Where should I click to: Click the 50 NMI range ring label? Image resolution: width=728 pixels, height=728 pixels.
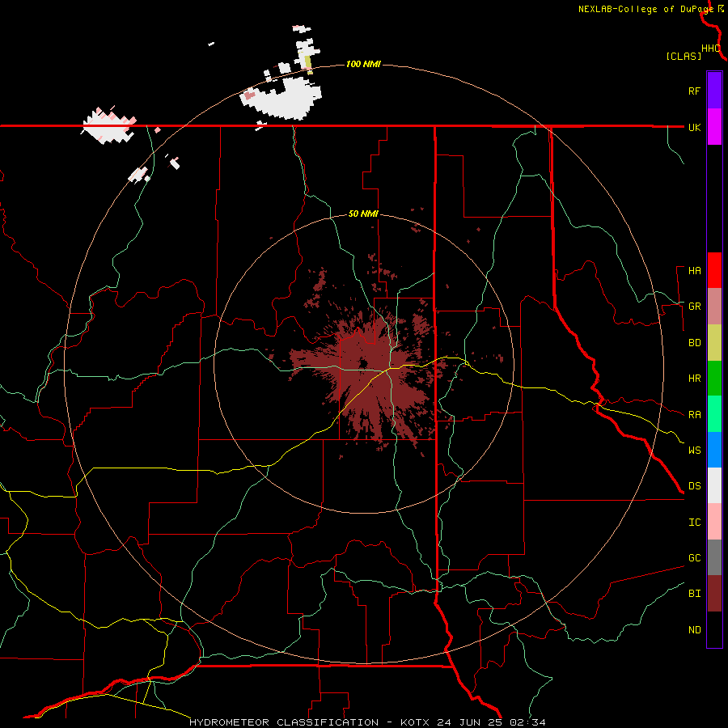click(x=363, y=214)
